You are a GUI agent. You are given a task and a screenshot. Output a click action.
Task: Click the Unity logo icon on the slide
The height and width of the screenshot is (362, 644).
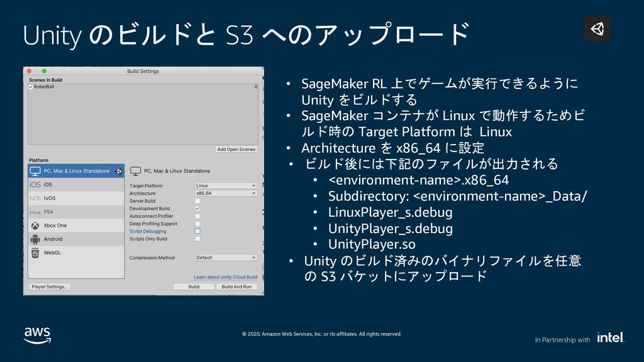point(597,29)
